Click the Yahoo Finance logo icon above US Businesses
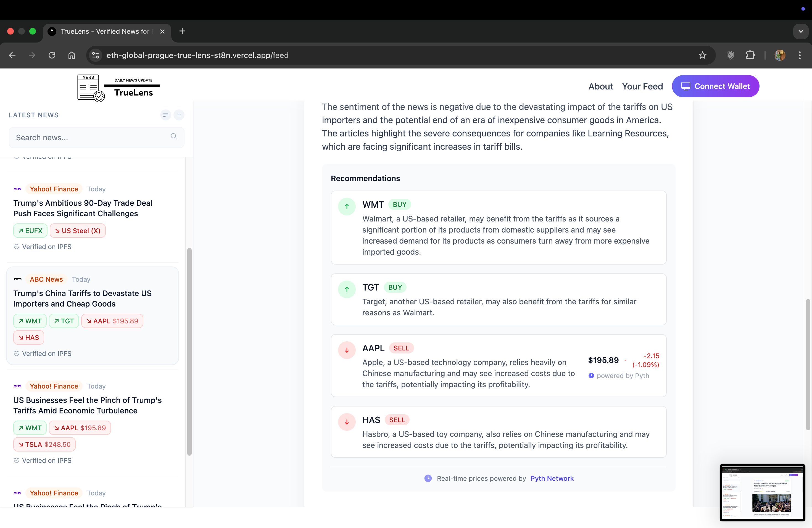 click(17, 386)
